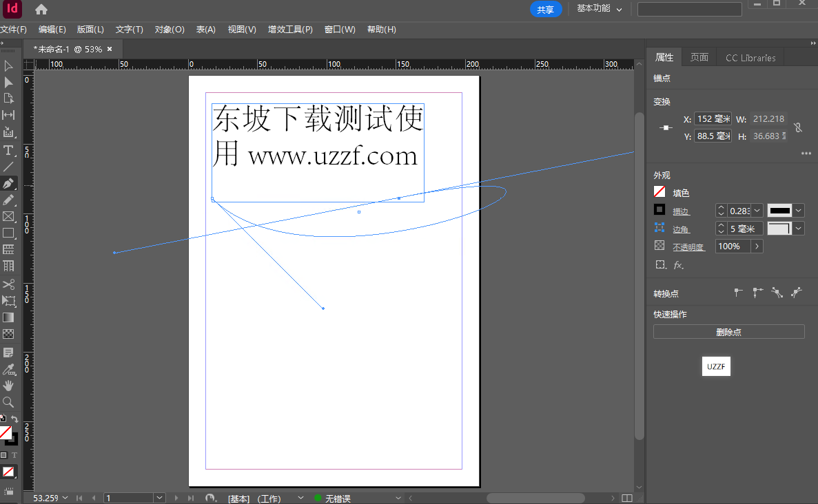This screenshot has width=818, height=504.
Task: Open the 窗口(W) menu
Action: click(340, 30)
